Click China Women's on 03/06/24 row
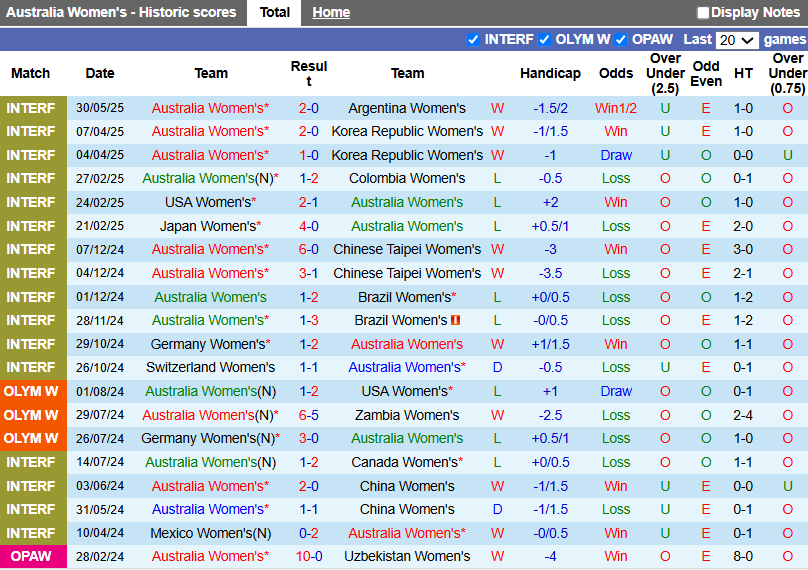 click(x=407, y=486)
